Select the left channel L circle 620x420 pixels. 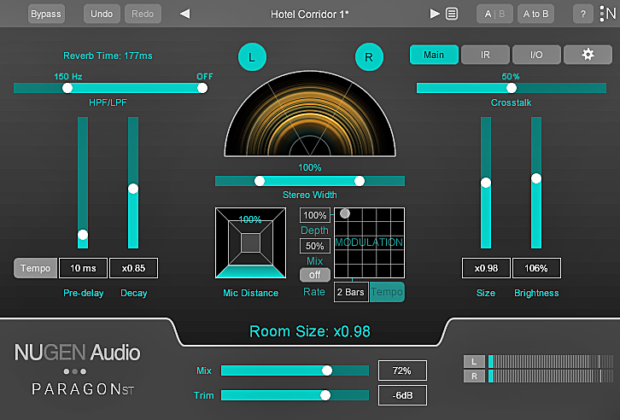[252, 57]
